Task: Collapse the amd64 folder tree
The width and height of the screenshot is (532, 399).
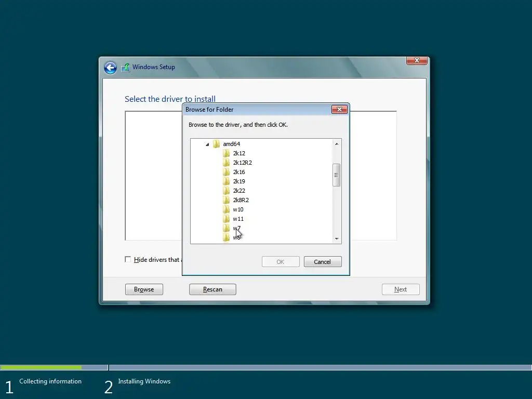Action: (x=207, y=144)
